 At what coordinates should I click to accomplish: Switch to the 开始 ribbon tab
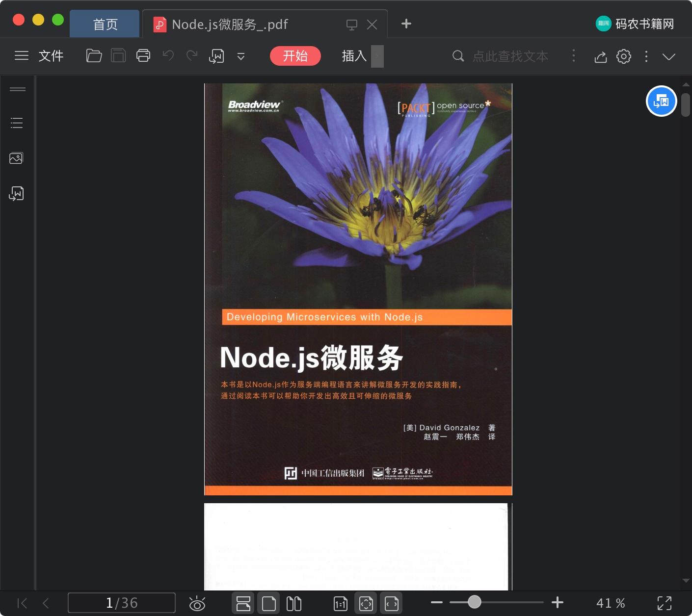point(295,56)
